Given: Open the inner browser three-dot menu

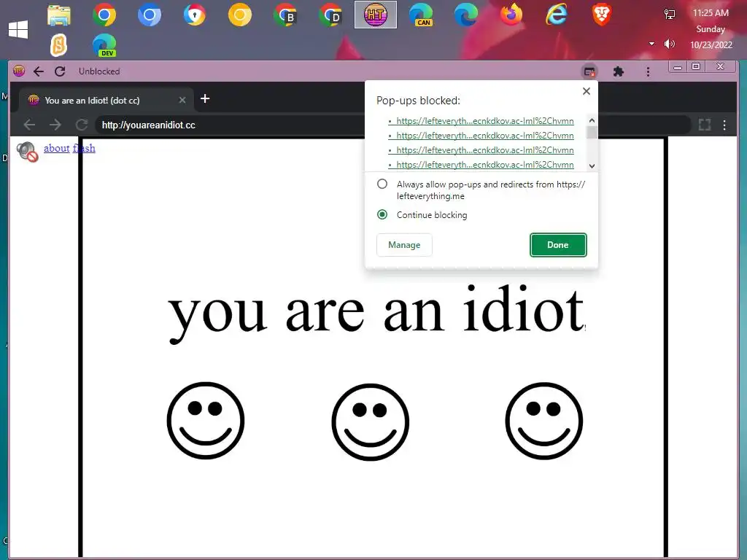Looking at the screenshot, I should (x=724, y=125).
